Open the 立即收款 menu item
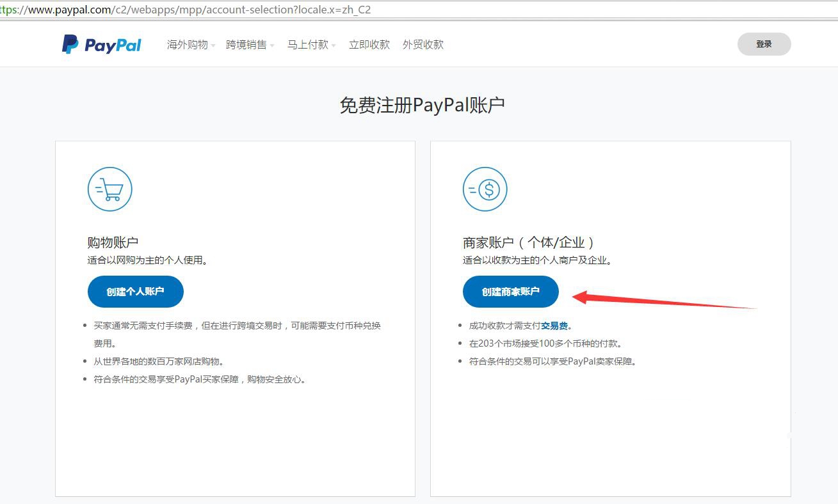This screenshot has height=504, width=838. pyautogui.click(x=369, y=45)
